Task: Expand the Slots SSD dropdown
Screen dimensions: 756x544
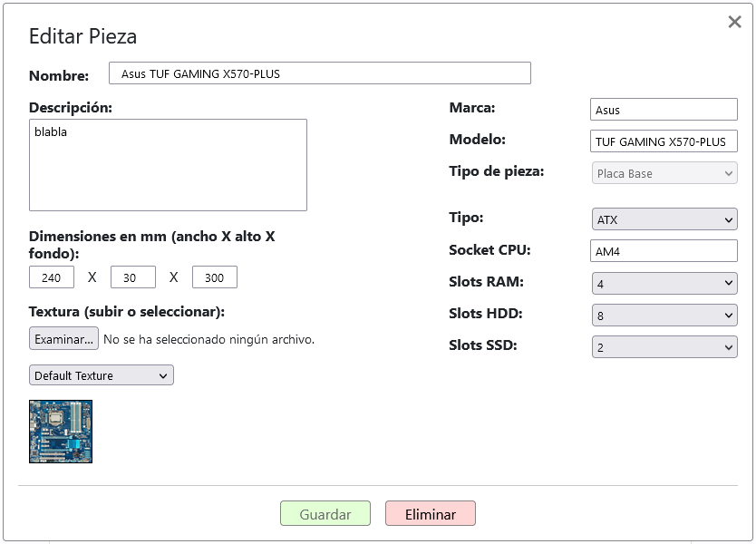Action: [x=664, y=346]
